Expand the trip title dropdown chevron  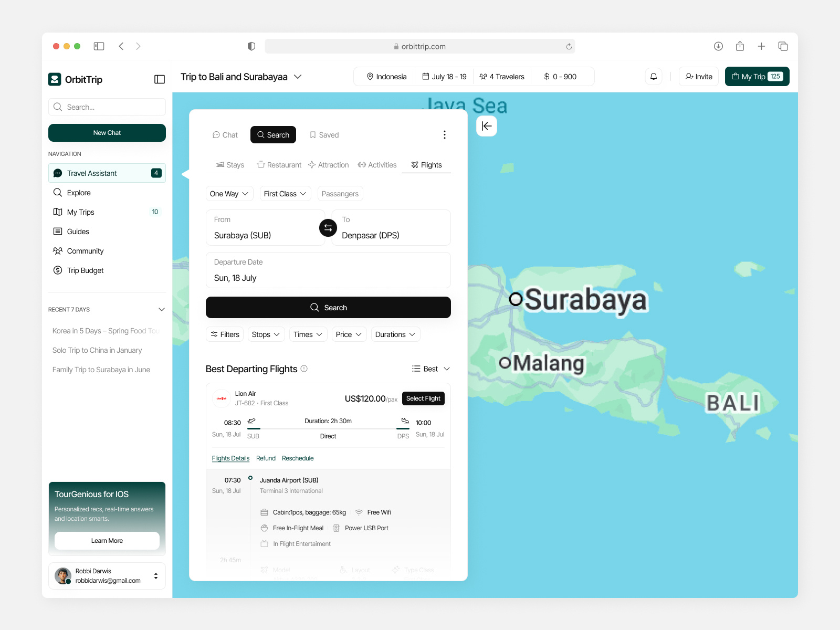click(298, 77)
